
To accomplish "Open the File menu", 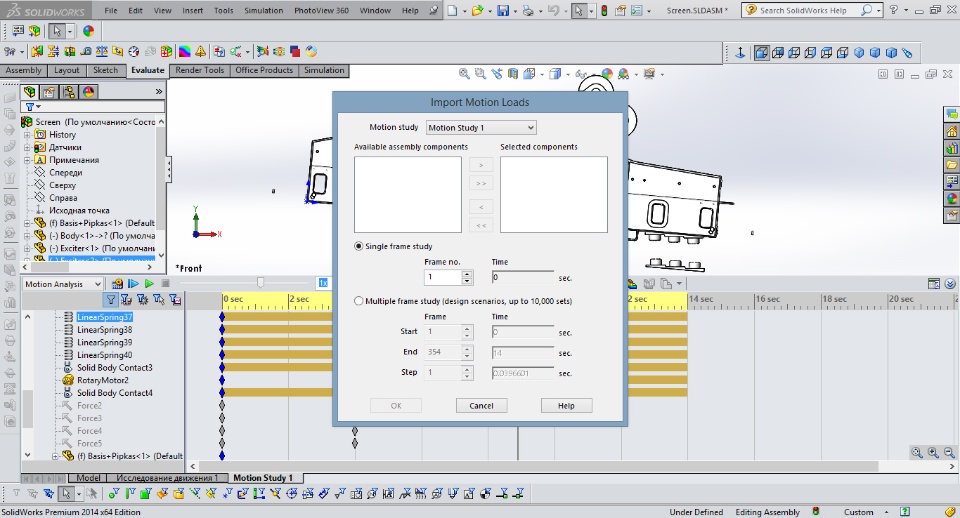I will tap(111, 10).
